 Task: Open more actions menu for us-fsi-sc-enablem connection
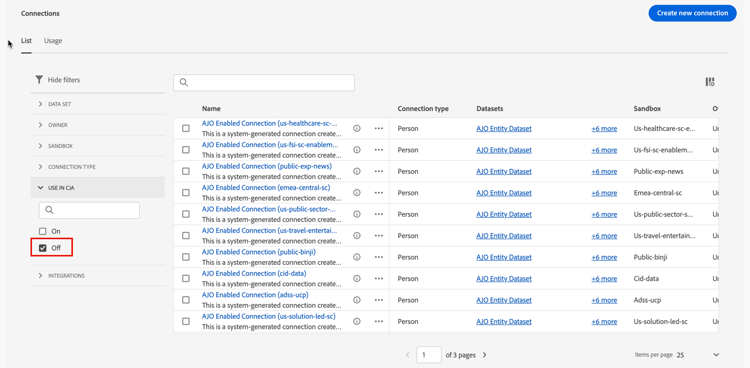click(x=379, y=150)
